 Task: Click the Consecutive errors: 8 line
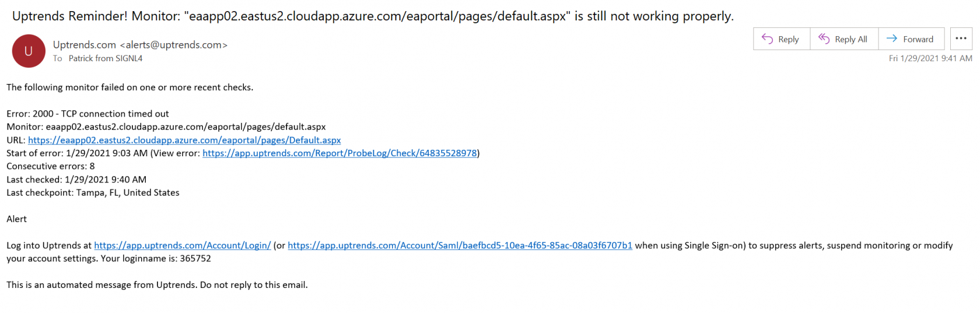(50, 166)
